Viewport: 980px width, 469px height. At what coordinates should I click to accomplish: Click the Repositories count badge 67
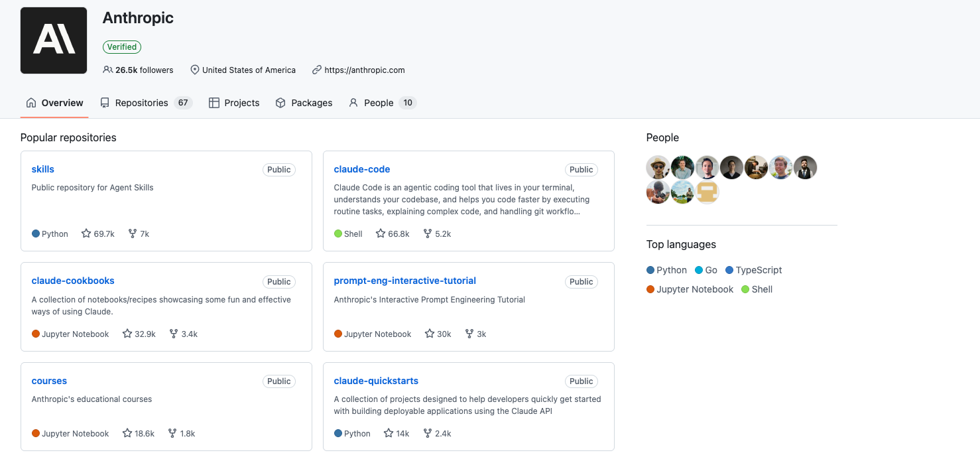click(183, 103)
